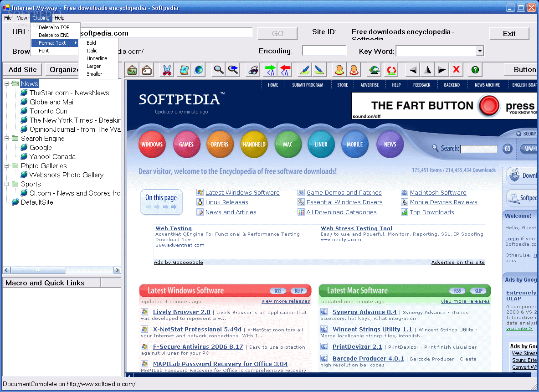Click the red circular arrows icon

tap(391, 70)
